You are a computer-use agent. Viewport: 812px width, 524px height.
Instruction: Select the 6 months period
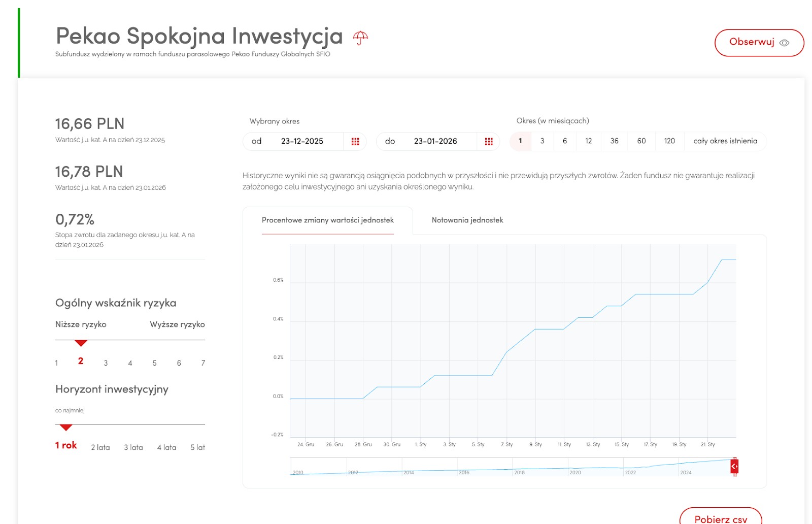click(x=565, y=141)
